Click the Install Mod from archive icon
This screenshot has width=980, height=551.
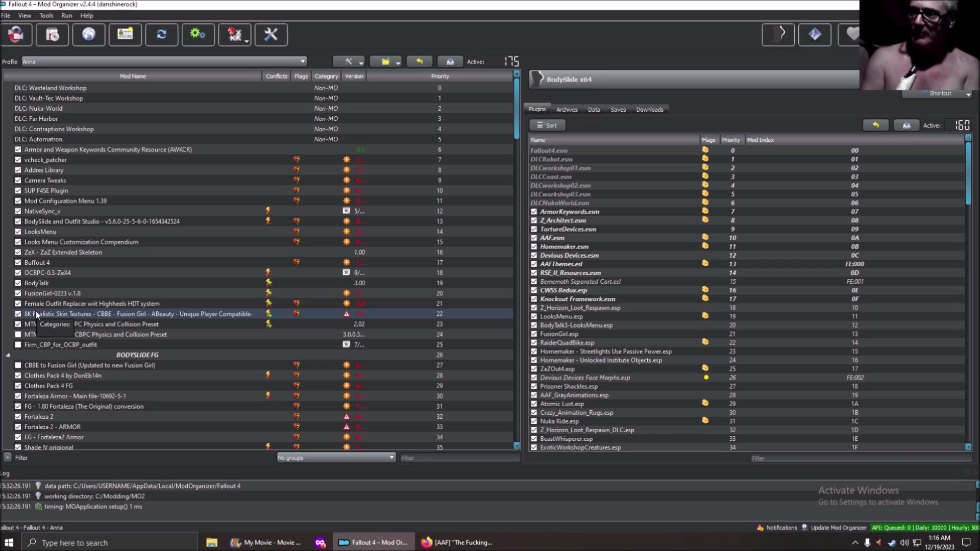coord(52,35)
